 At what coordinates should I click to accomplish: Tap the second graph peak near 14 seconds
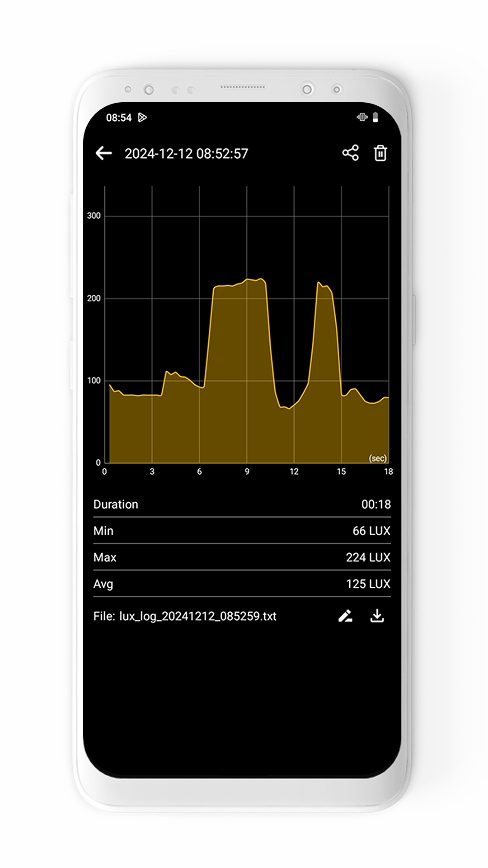(x=320, y=284)
